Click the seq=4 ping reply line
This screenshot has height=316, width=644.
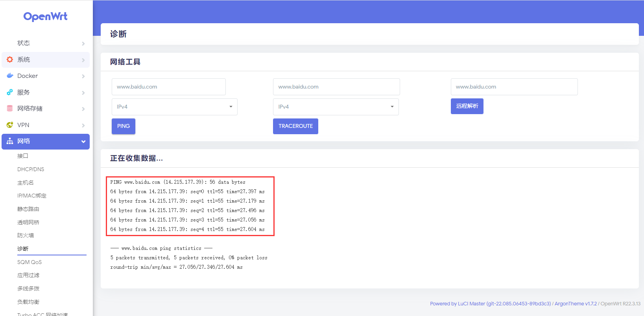[x=187, y=229]
